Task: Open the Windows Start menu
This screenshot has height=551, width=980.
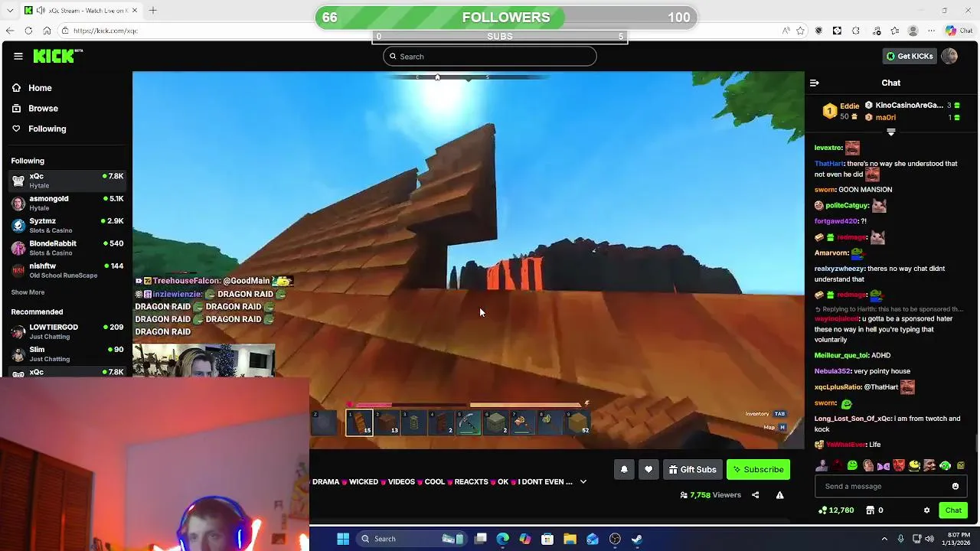Action: click(x=343, y=539)
